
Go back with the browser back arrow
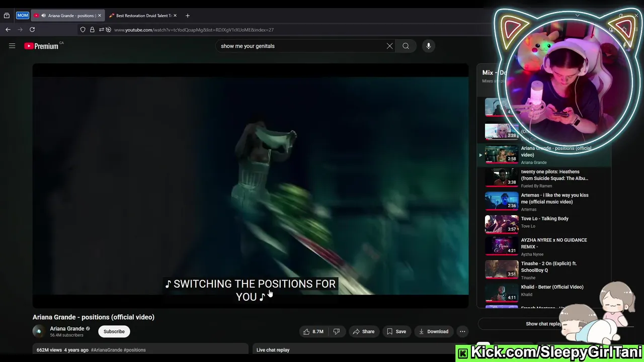[x=8, y=30]
